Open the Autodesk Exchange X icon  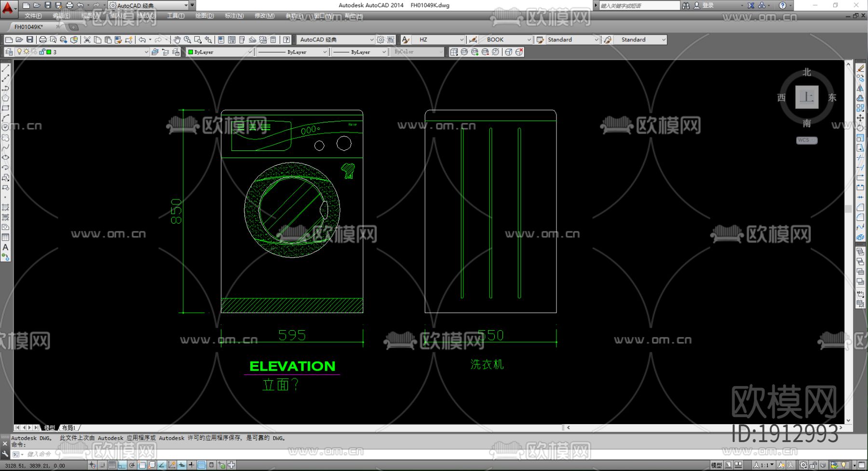click(x=751, y=5)
